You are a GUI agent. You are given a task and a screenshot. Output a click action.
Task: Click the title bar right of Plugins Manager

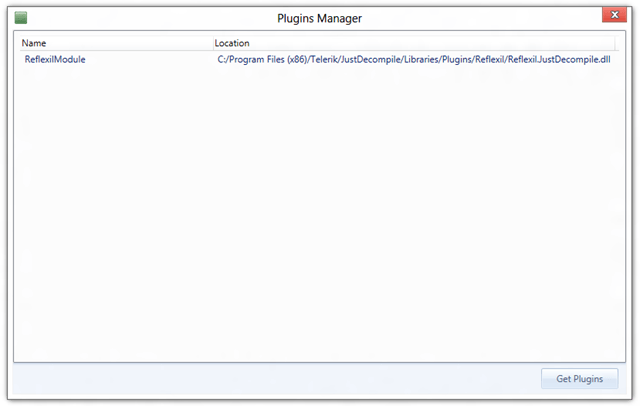(x=482, y=18)
